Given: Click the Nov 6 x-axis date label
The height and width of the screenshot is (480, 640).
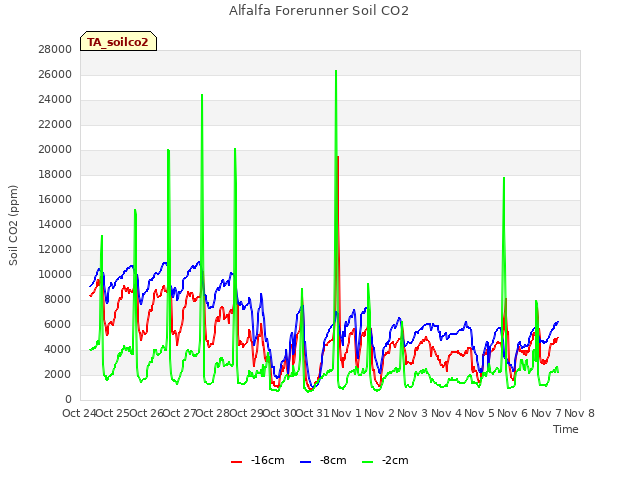Looking at the screenshot, I should tap(513, 413).
